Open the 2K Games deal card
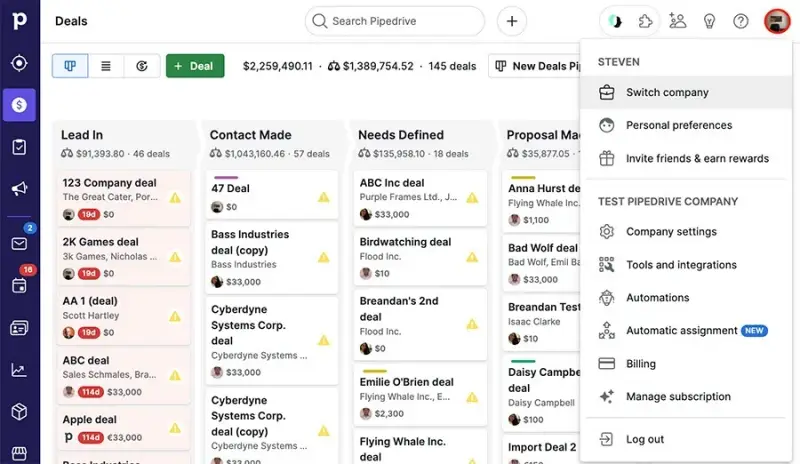Image resolution: width=800 pixels, height=464 pixels. (124, 258)
